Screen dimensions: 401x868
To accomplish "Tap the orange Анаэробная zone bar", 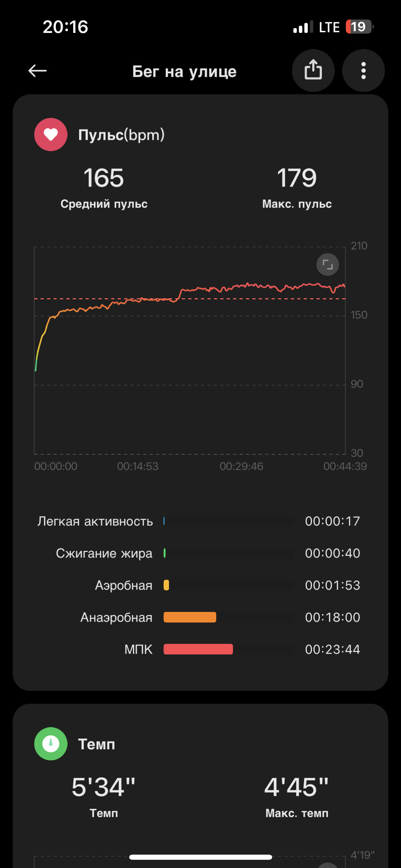I will coord(190,617).
